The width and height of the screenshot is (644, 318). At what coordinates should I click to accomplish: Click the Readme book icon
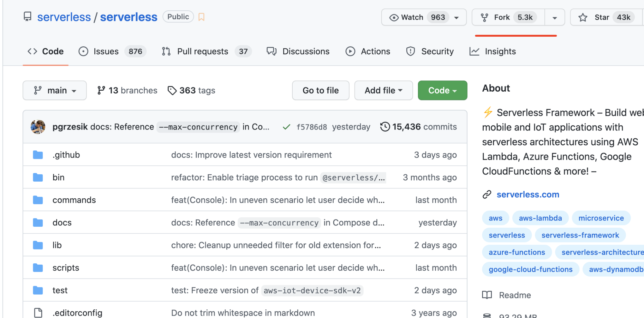[x=487, y=295]
